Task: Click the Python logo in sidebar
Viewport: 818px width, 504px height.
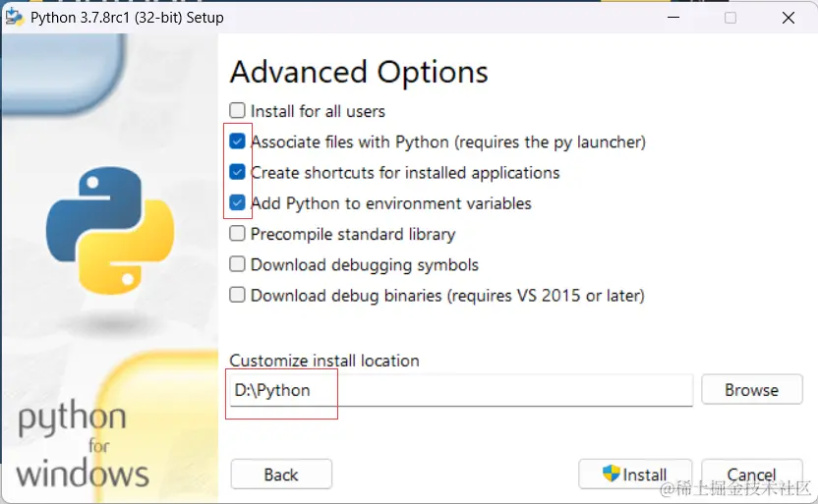Action: pos(110,230)
